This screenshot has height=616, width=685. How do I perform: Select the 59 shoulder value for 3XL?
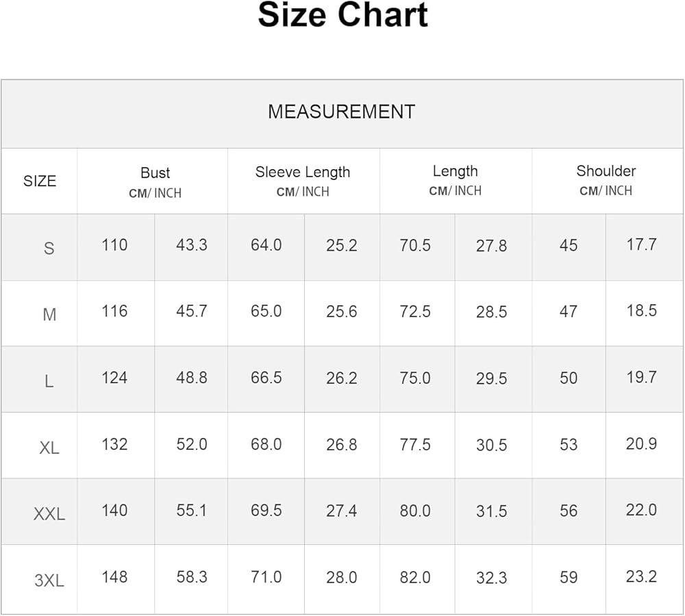click(x=569, y=577)
